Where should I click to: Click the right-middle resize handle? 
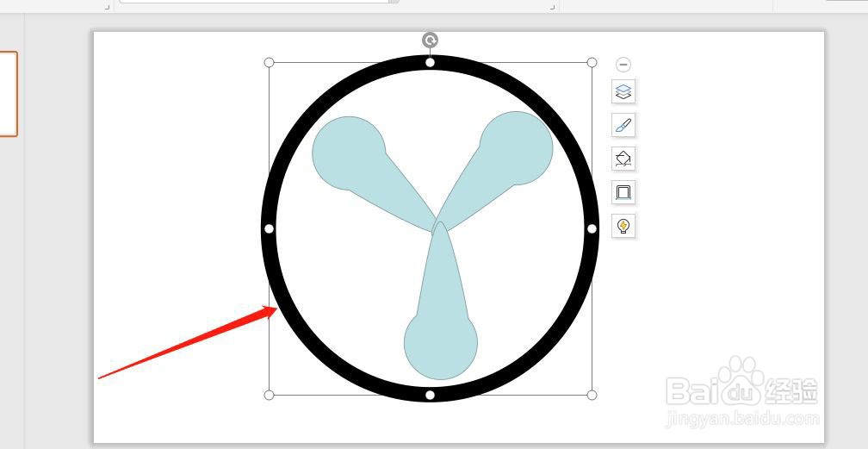(x=592, y=229)
